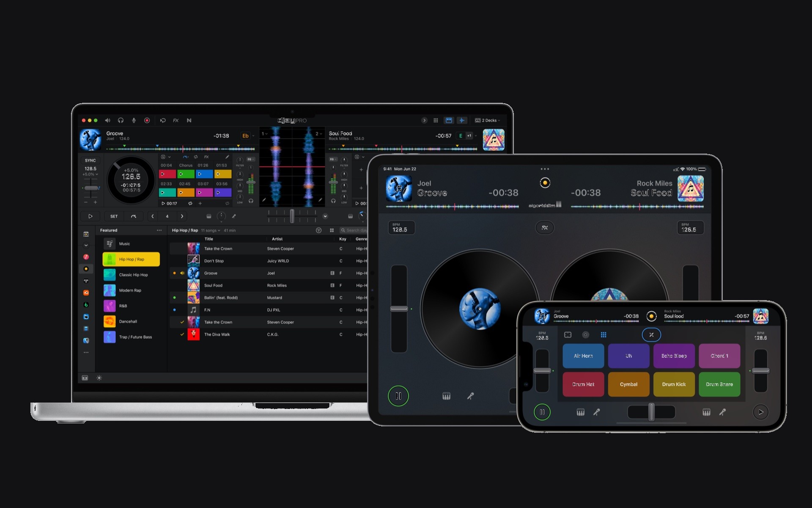Expand the 11 songs sort dropdown

211,231
